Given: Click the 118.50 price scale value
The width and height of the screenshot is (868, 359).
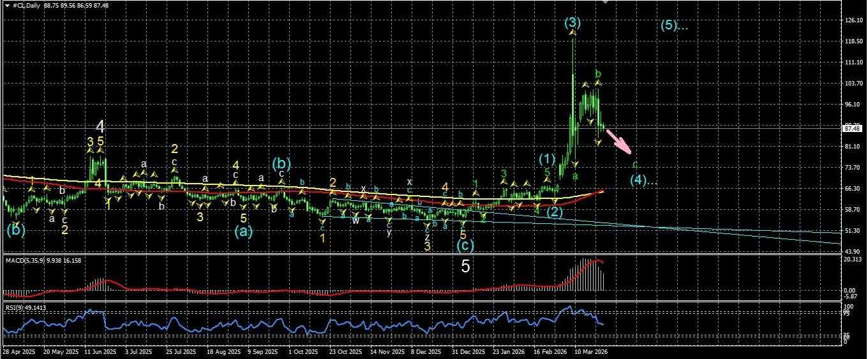Looking at the screenshot, I should tap(853, 42).
